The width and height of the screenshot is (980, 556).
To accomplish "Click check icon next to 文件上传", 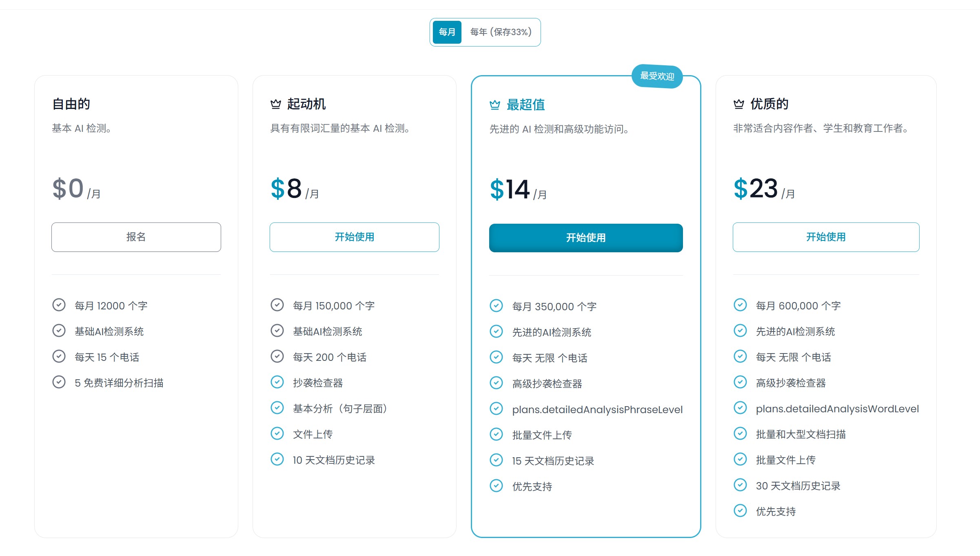I will coord(277,434).
